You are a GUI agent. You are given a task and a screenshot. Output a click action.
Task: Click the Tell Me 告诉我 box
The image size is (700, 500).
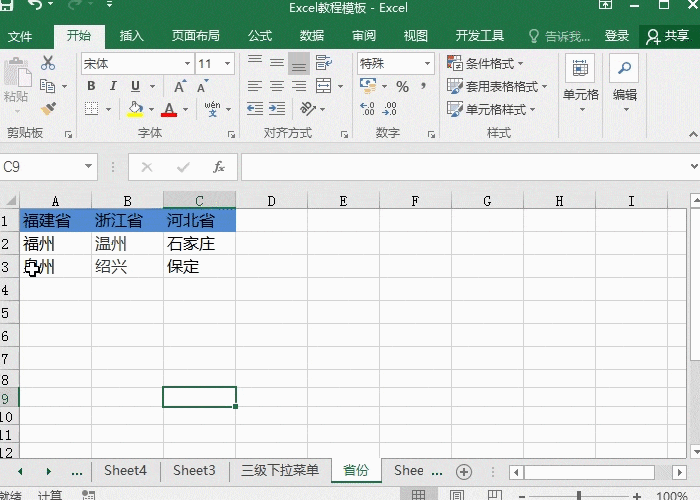point(559,36)
